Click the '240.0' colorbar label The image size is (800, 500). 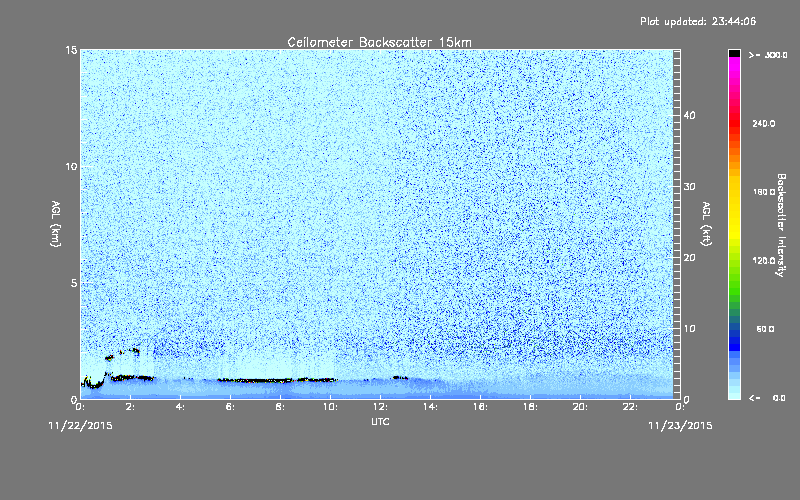point(764,124)
